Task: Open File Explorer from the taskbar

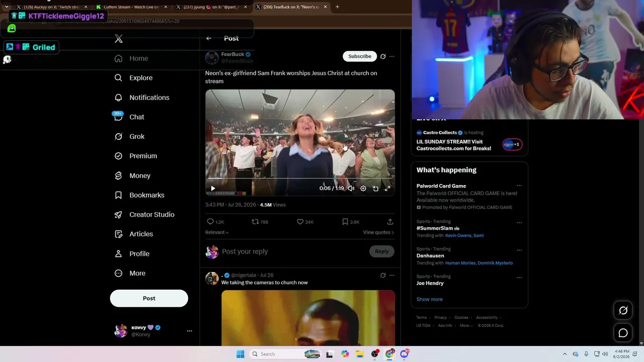Action: click(x=360, y=354)
